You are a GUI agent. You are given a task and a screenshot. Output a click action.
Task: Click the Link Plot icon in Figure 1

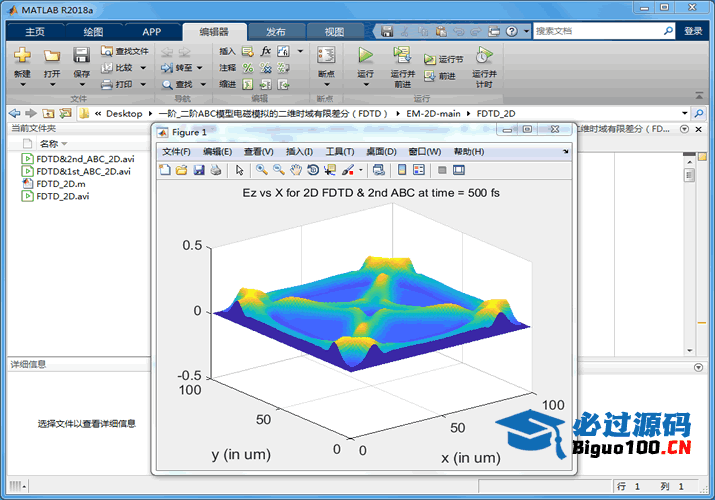coord(378,170)
